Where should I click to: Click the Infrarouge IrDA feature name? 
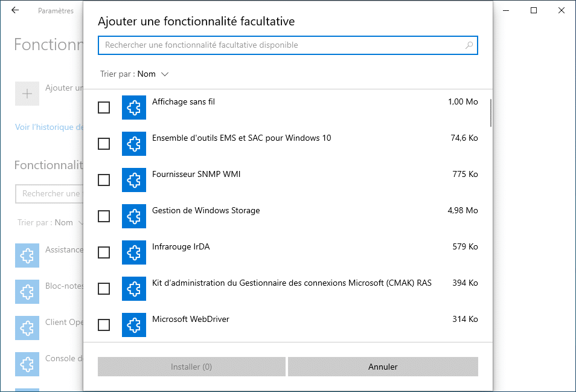[181, 246]
